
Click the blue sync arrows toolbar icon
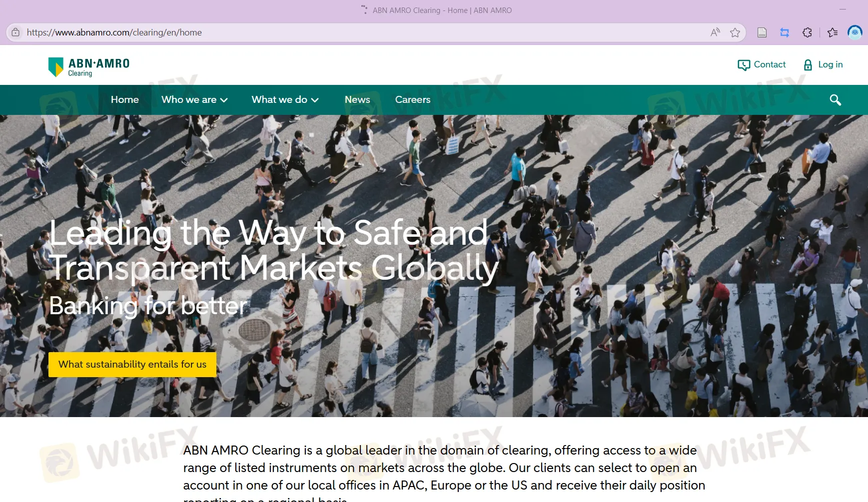click(x=785, y=32)
